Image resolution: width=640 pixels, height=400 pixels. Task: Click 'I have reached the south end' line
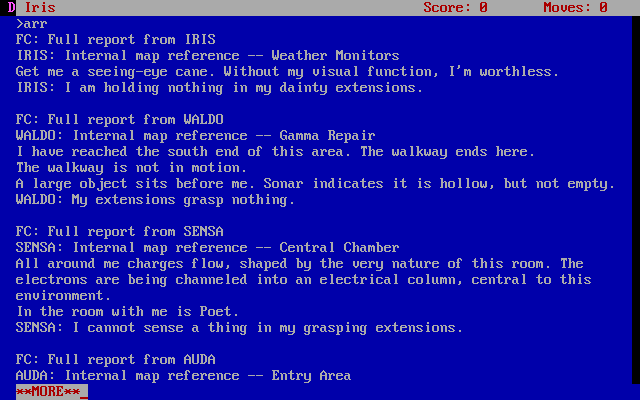coord(275,152)
